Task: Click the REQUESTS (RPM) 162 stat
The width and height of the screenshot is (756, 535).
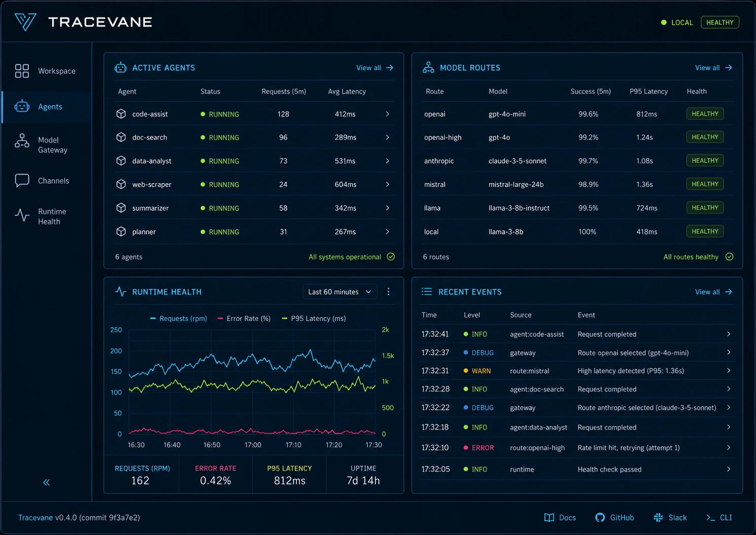Action: tap(142, 475)
